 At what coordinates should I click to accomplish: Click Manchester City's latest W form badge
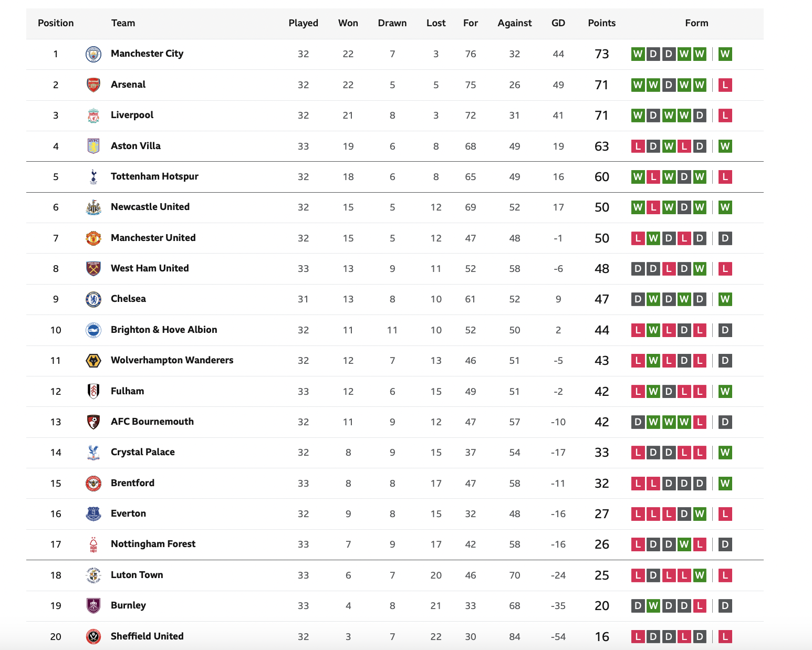click(725, 54)
